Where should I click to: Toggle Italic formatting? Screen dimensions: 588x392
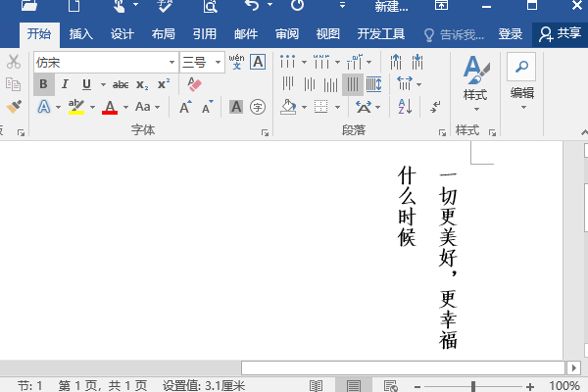(x=65, y=84)
